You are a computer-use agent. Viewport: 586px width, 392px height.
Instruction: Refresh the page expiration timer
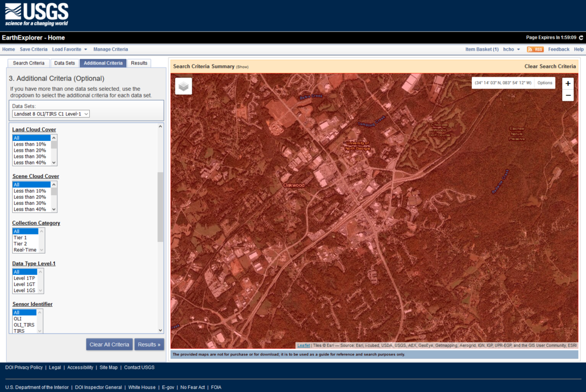(581, 37)
